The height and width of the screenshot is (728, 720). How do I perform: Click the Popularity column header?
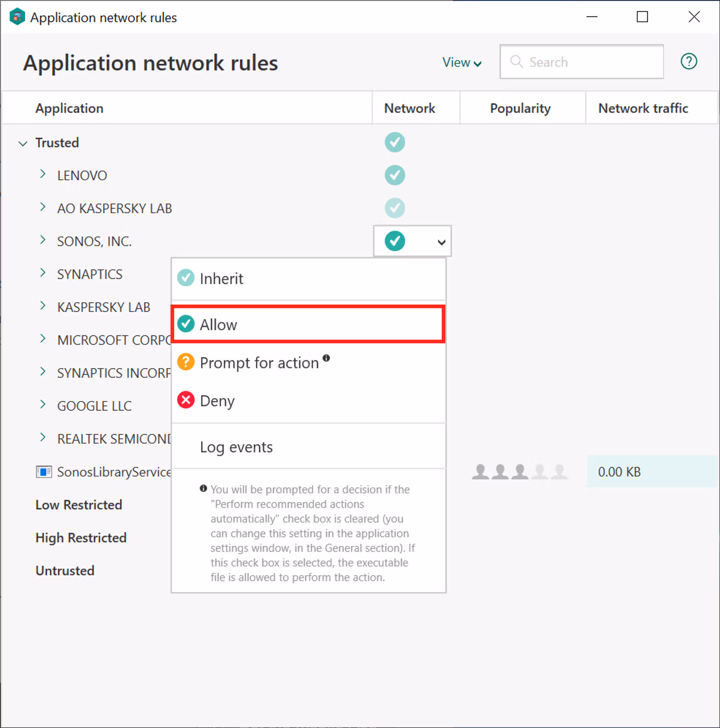point(520,108)
